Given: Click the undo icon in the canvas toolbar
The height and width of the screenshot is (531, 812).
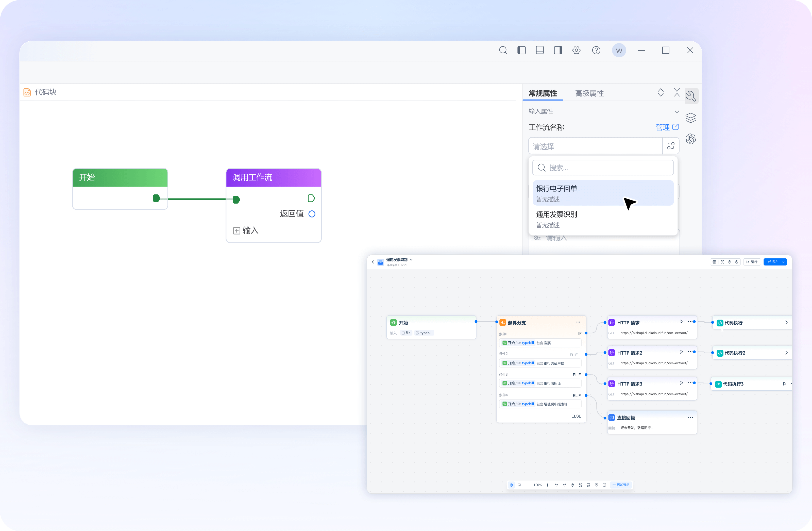Looking at the screenshot, I should point(556,485).
